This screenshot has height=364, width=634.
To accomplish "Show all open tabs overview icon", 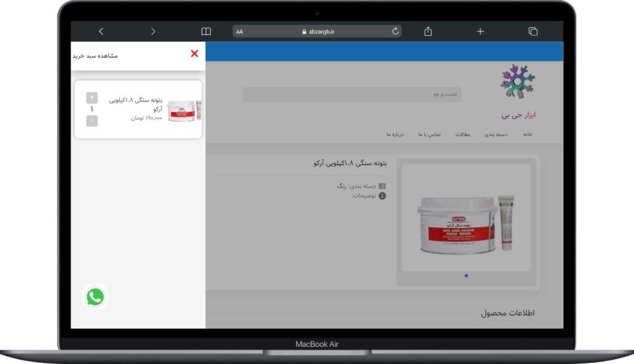I will [532, 32].
